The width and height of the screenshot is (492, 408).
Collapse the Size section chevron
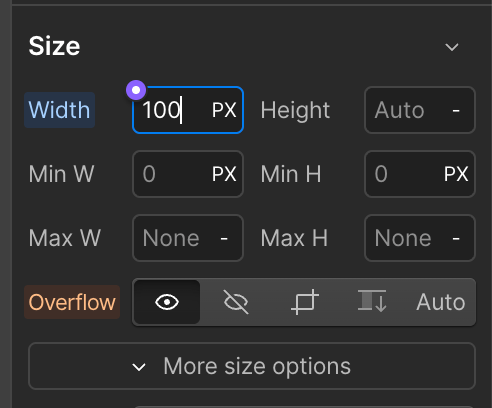[x=452, y=47]
